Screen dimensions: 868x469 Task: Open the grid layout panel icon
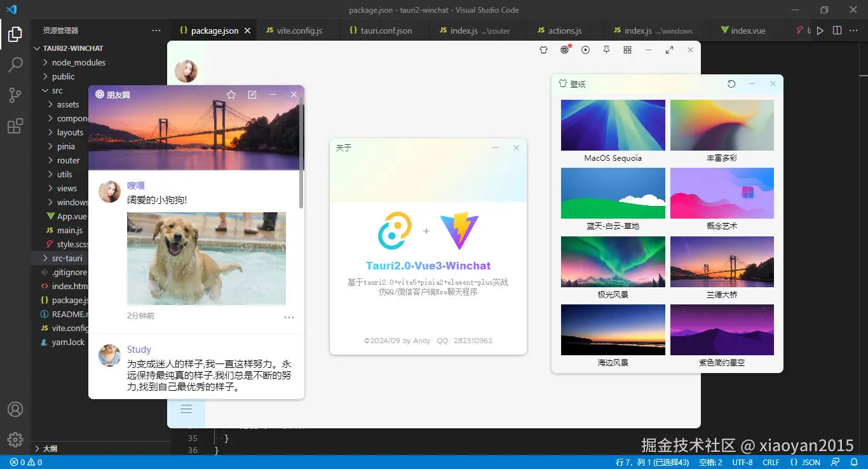click(627, 50)
